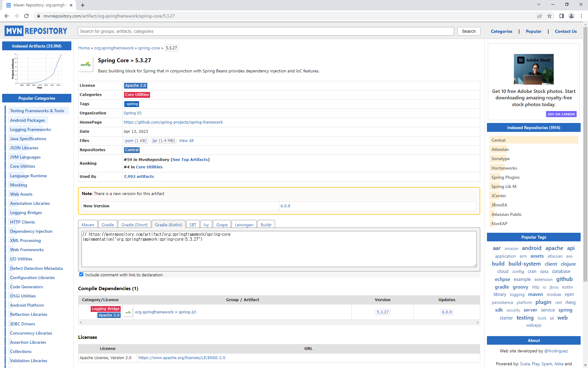This screenshot has width=588, height=368.
Task: Uncheck Include comment with link checkbox
Action: click(x=81, y=274)
